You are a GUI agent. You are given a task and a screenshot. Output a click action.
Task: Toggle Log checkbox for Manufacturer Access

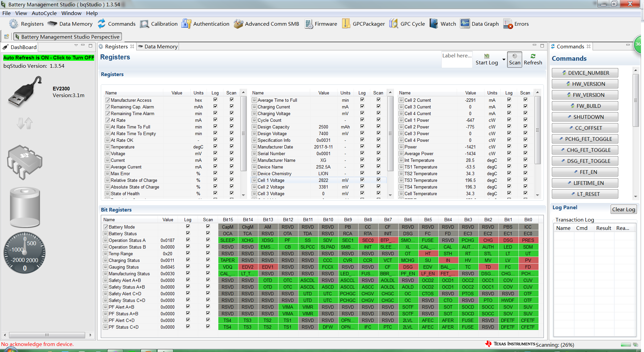(215, 100)
